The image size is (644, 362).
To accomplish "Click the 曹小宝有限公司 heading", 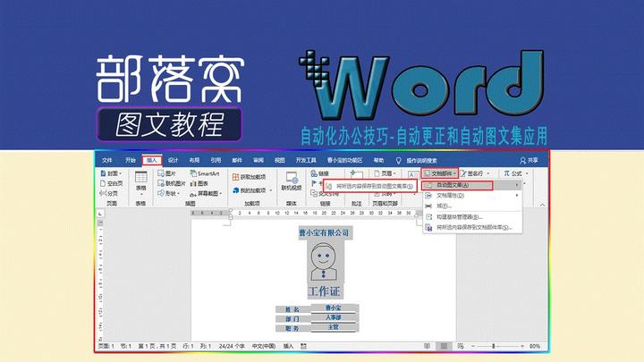I will [x=324, y=232].
